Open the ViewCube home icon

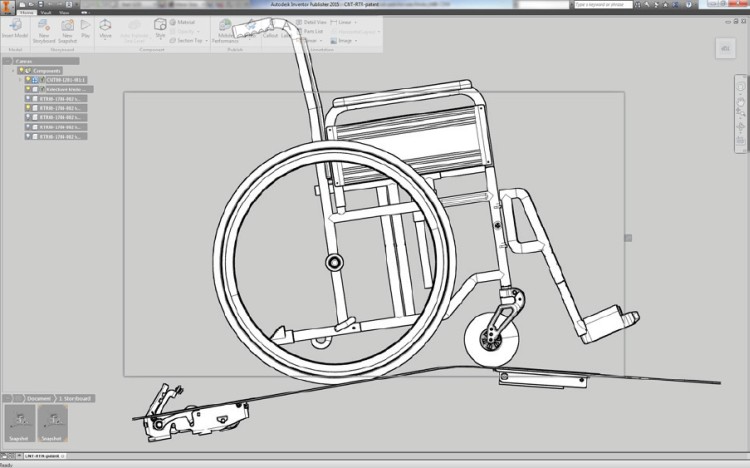(x=723, y=48)
